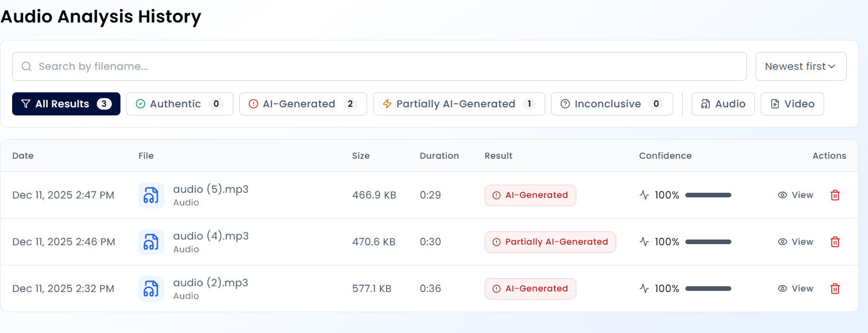Click the headphone file icon for audio (5).mp3
868x333 pixels.
click(151, 195)
